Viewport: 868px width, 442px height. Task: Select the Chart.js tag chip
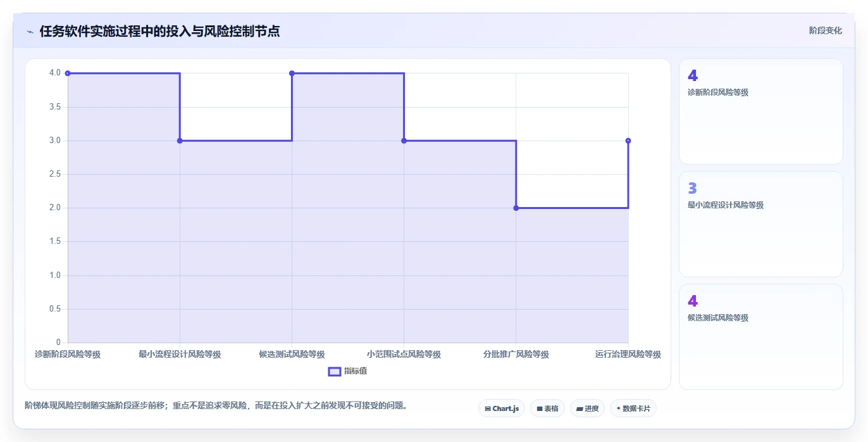502,408
